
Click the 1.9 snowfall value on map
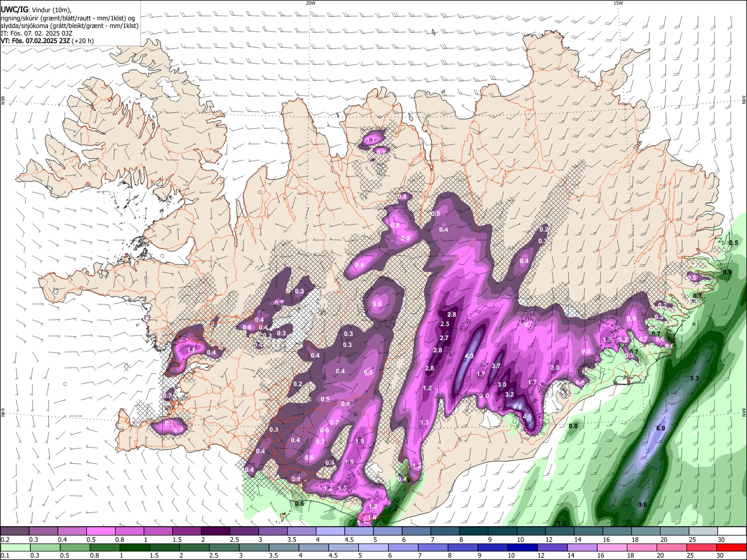359,442
